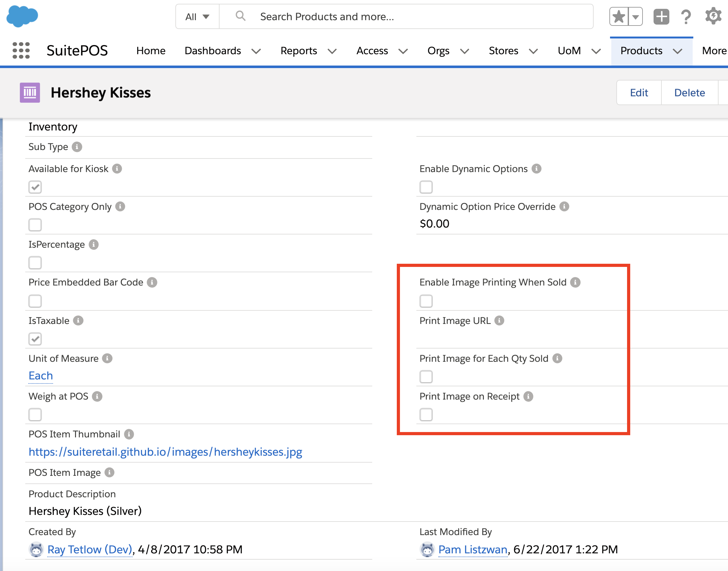This screenshot has height=571, width=728.
Task: Open the Each unit of measure link
Action: click(40, 376)
